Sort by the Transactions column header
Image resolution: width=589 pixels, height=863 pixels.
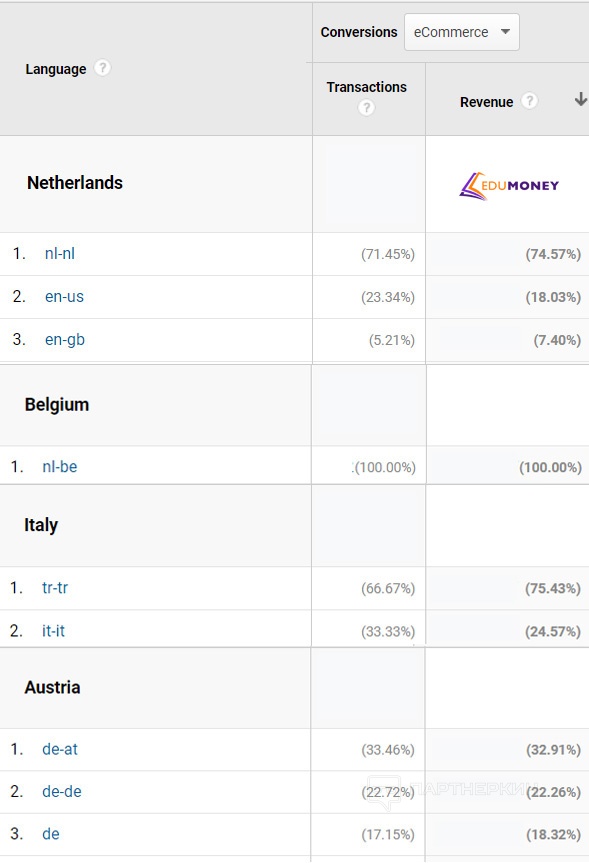click(x=367, y=87)
